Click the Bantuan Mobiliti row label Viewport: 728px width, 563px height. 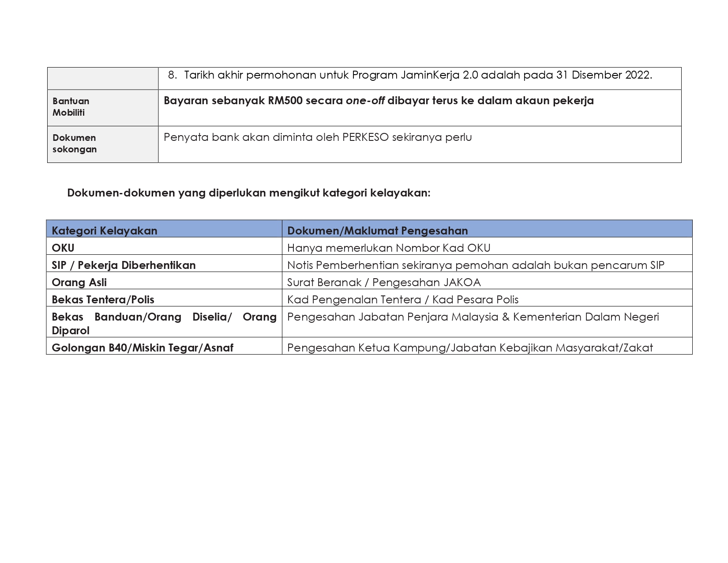click(71, 107)
